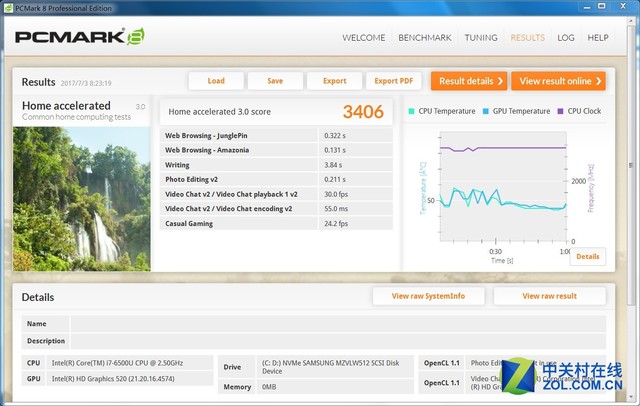The width and height of the screenshot is (640, 406).
Task: Click the Export button
Action: point(334,81)
